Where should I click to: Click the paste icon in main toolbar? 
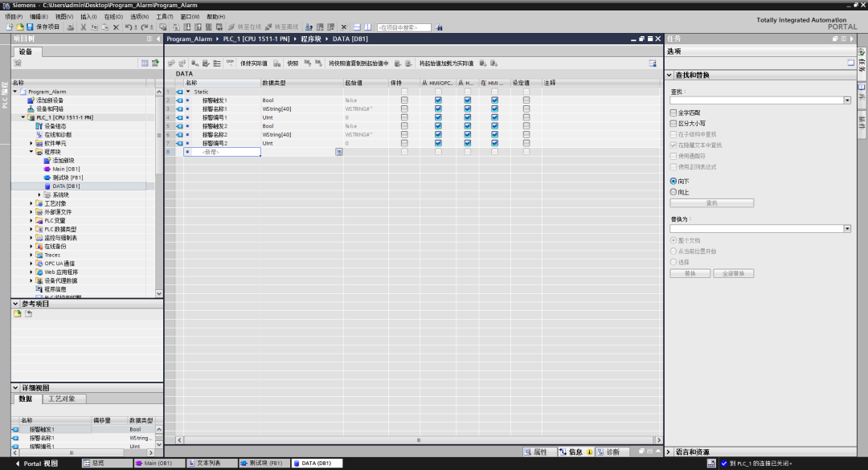tap(104, 27)
